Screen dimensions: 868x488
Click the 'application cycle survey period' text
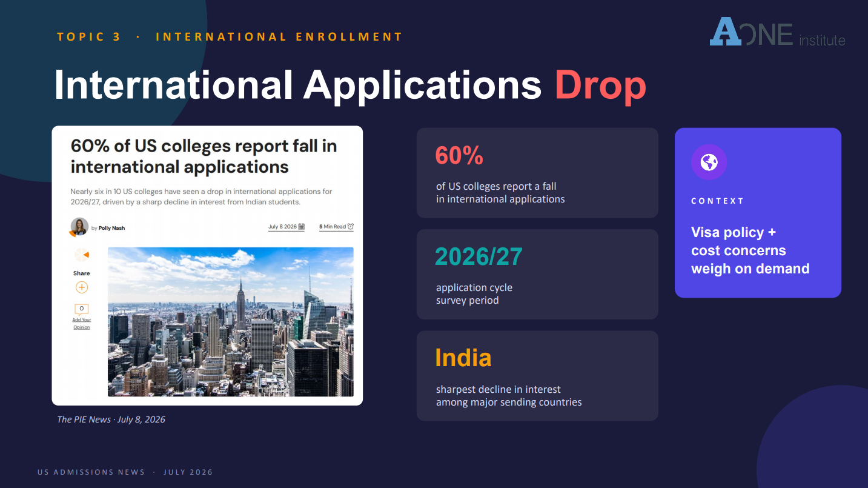point(474,294)
